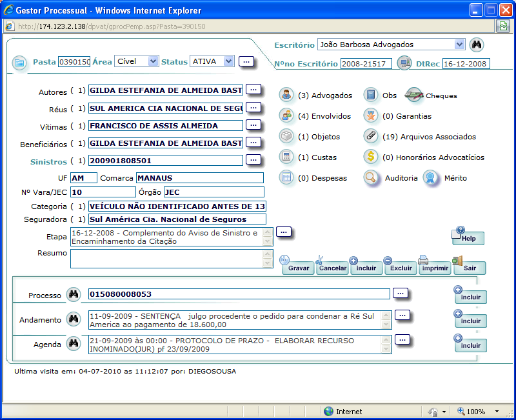This screenshot has height=420, width=516.
Task: Click the Gravar save button
Action: pyautogui.click(x=298, y=268)
